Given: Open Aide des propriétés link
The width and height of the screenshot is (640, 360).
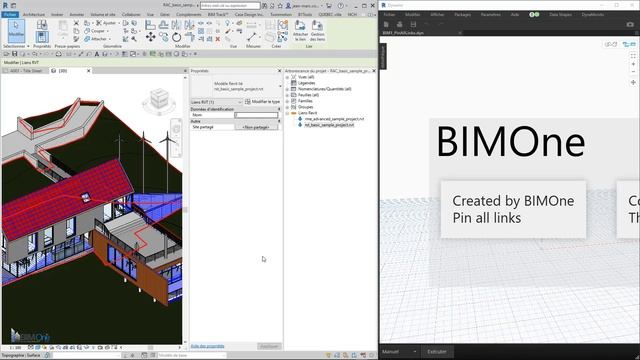Looking at the screenshot, I should (x=207, y=346).
